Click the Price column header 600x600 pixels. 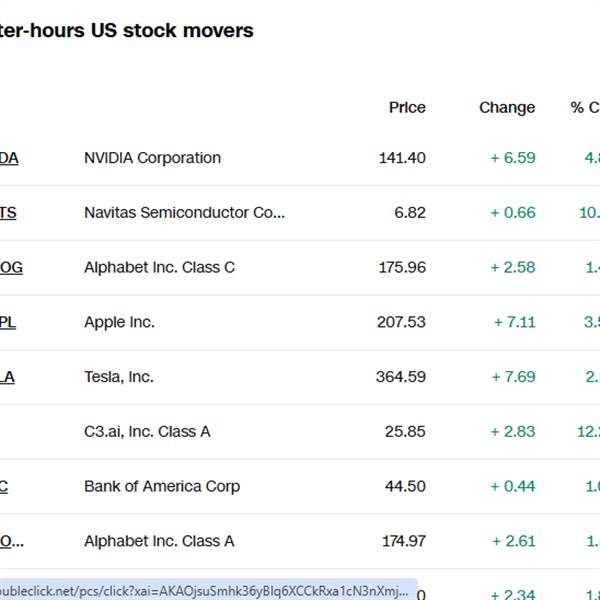(407, 108)
